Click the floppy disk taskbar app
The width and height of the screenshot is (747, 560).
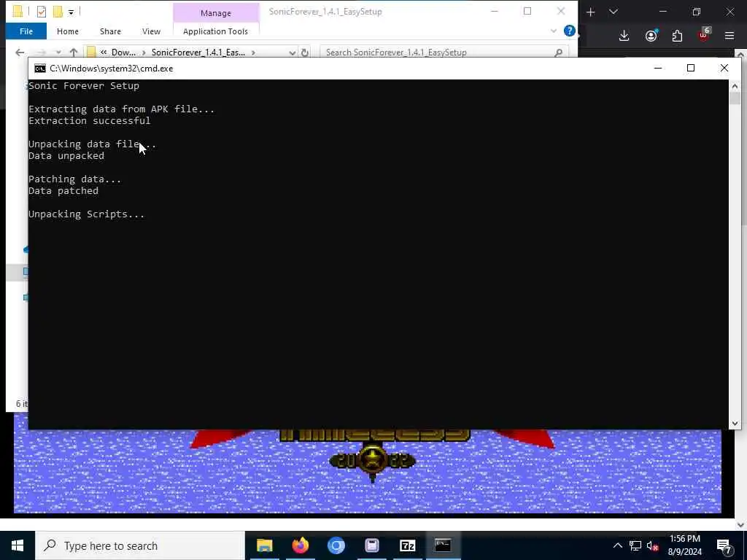pos(371,545)
